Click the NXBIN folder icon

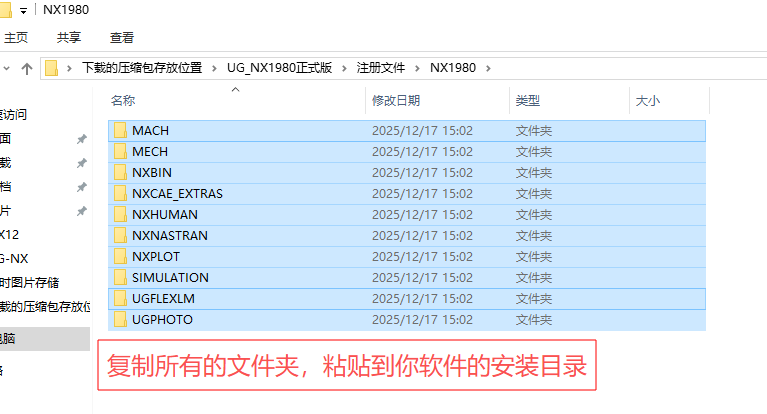pyautogui.click(x=120, y=173)
